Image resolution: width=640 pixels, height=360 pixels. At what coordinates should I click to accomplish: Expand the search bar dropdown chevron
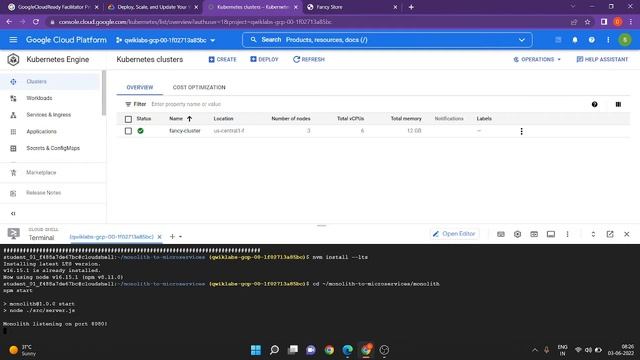522,40
